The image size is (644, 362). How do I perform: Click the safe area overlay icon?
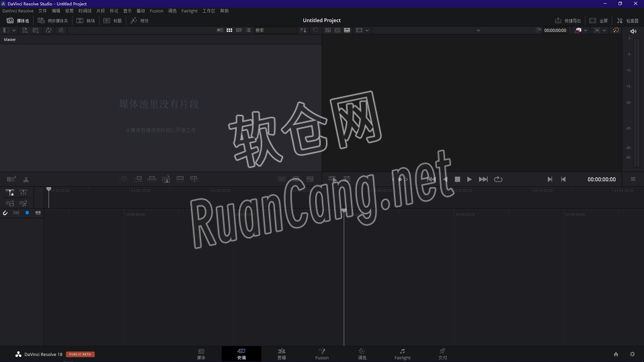coord(597,30)
